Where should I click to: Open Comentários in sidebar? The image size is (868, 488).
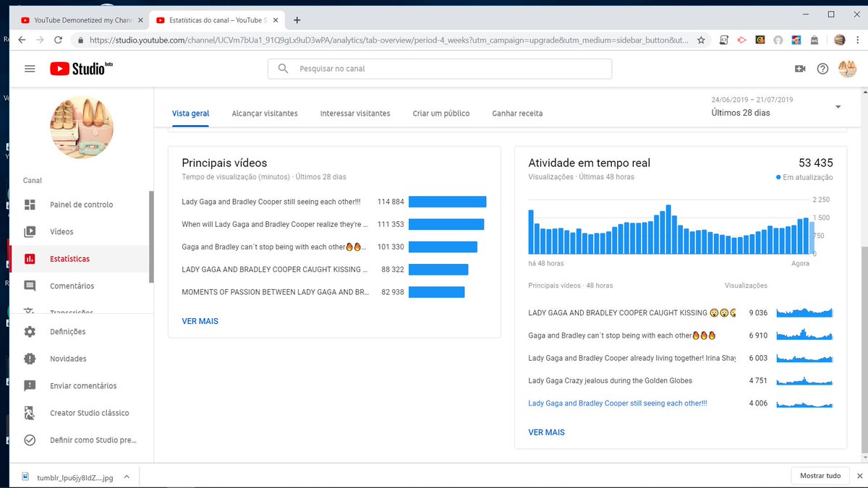pos(72,286)
